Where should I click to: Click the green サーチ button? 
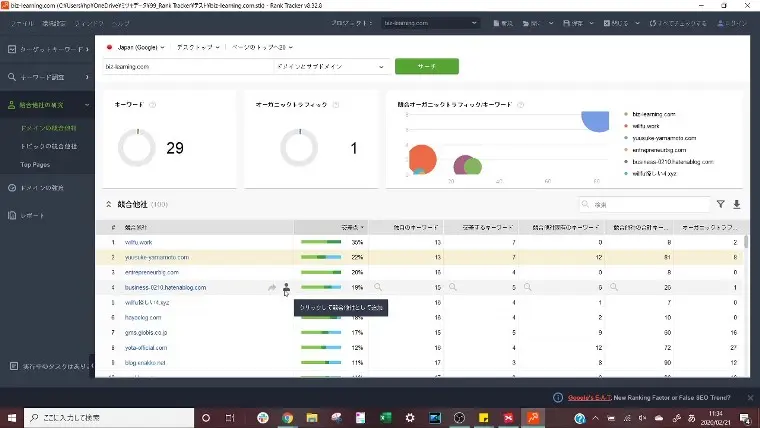426,67
